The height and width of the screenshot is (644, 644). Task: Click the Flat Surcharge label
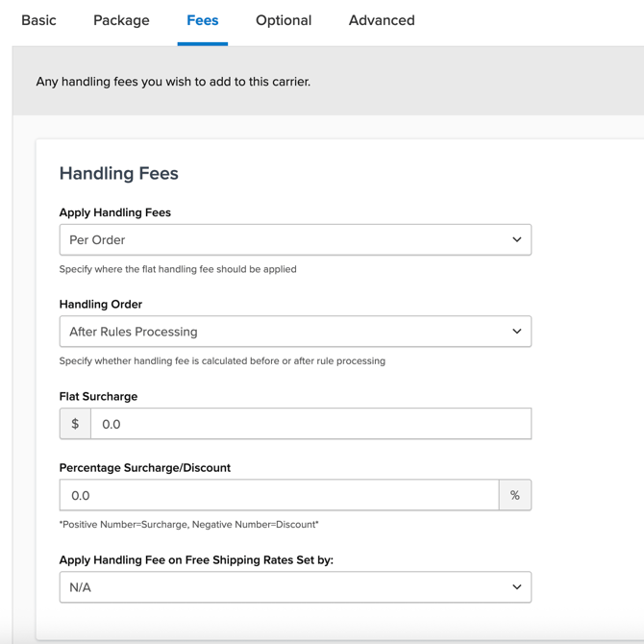pos(98,396)
